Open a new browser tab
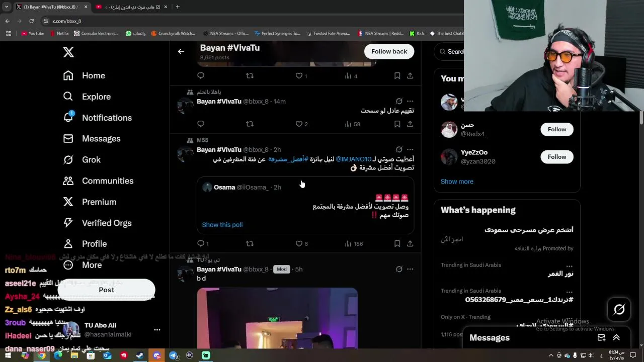Image resolution: width=644 pixels, height=362 pixels. click(178, 7)
